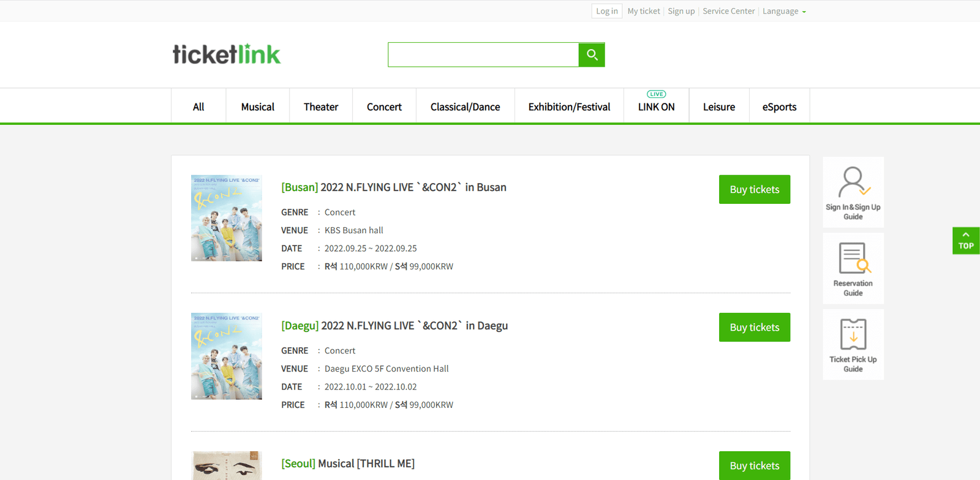
Task: Click the magnifier search icon button
Action: click(x=591, y=54)
